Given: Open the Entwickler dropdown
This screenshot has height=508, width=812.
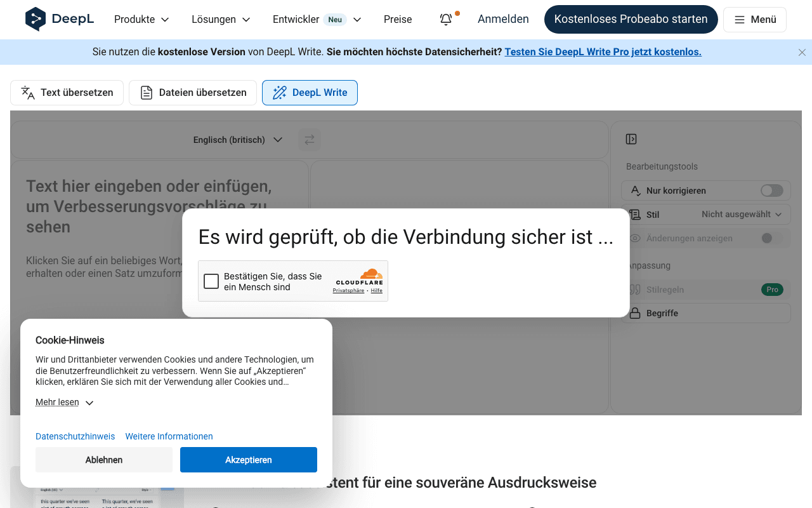Looking at the screenshot, I should (x=317, y=19).
